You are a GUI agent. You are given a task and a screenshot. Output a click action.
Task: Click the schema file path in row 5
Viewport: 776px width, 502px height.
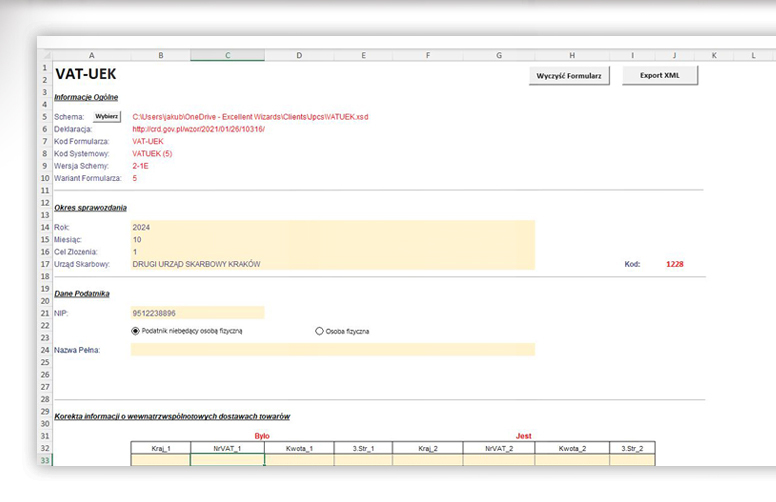click(x=250, y=117)
